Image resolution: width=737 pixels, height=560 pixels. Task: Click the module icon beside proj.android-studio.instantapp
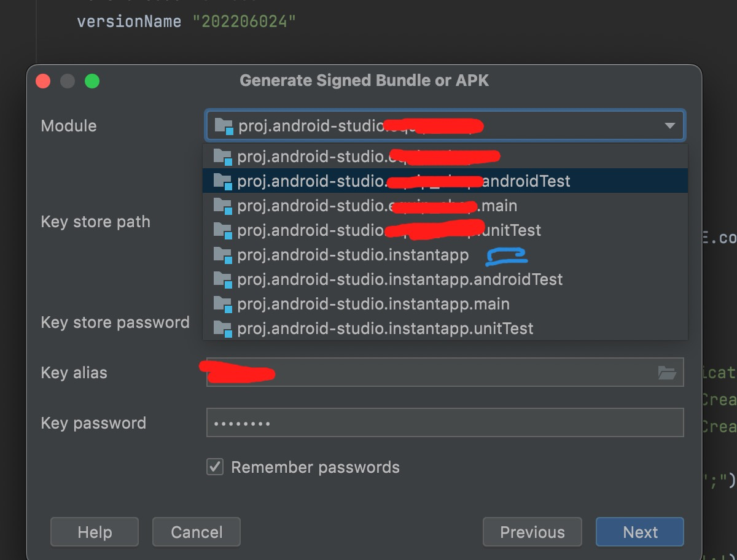[222, 255]
